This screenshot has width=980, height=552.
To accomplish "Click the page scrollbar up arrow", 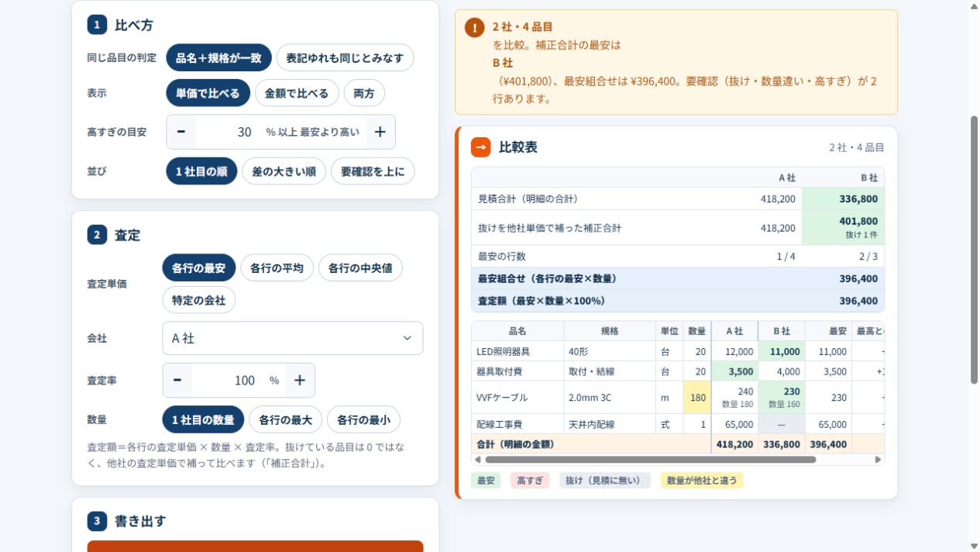I will click(x=974, y=5).
